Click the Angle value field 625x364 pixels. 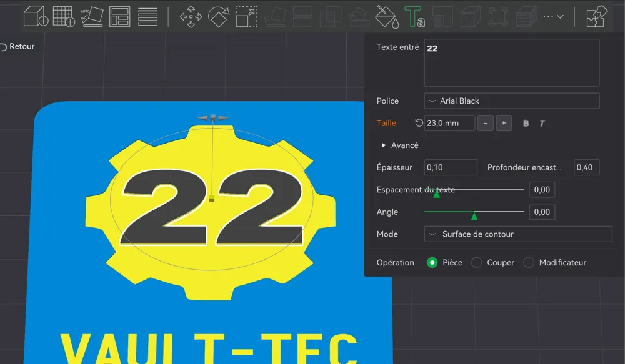(x=542, y=212)
